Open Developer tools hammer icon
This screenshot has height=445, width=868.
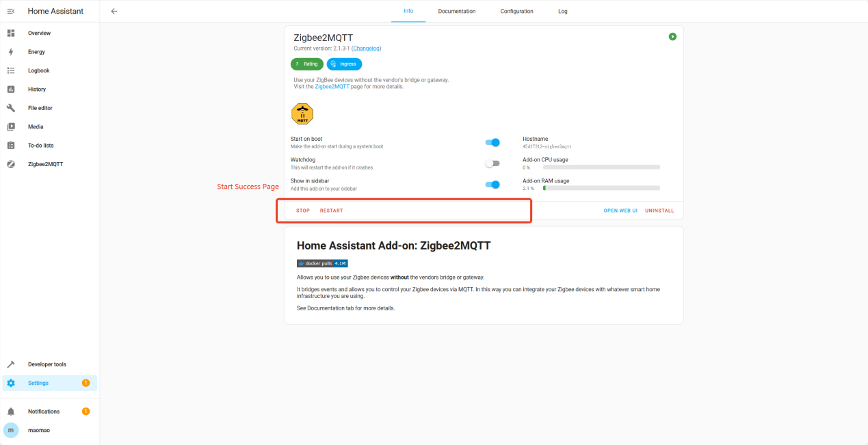11,364
